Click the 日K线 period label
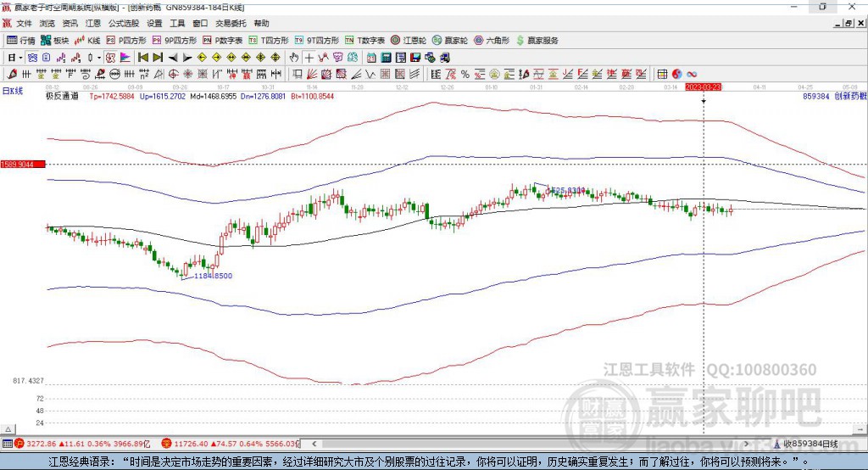Screen dimensions: 868x470 13,91
